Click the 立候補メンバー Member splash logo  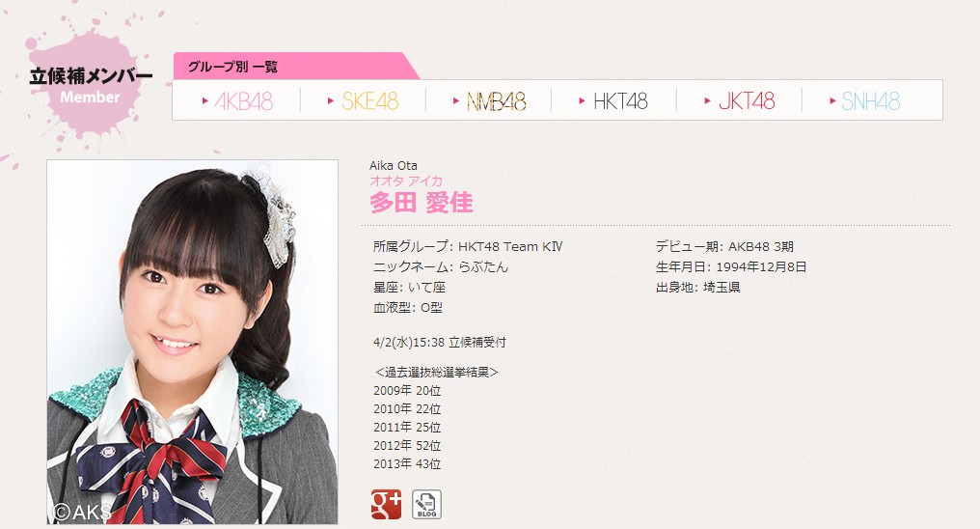tap(90, 86)
